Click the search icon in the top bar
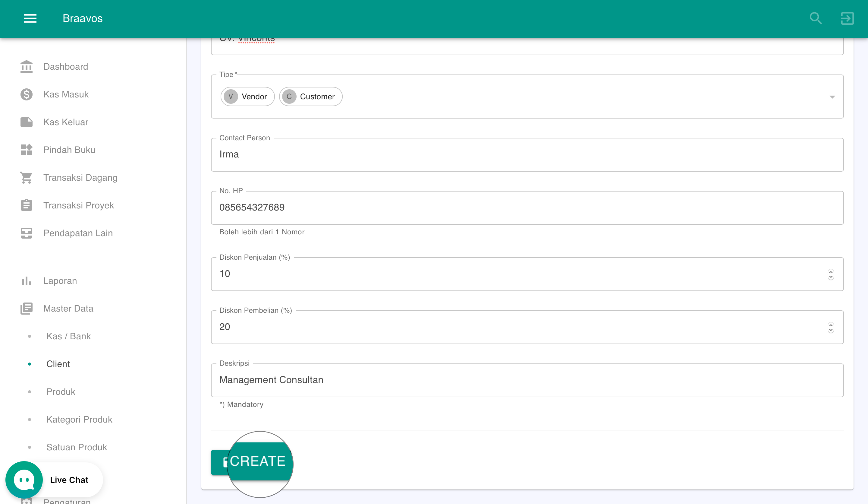868x504 pixels. click(815, 18)
